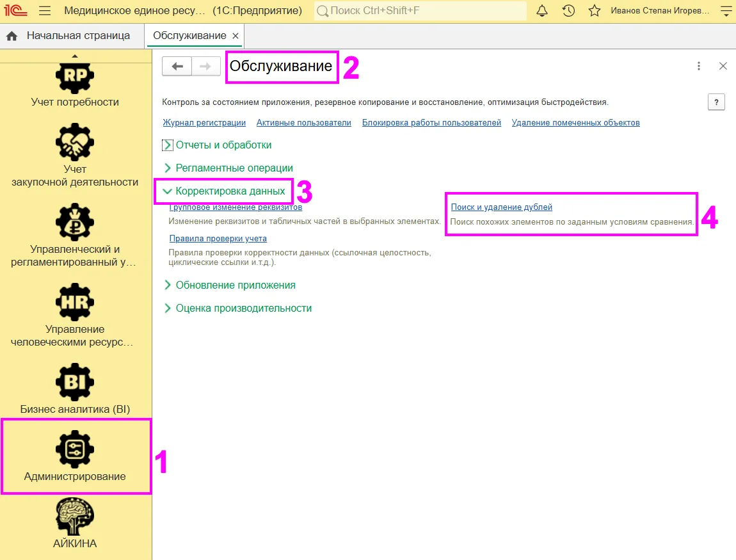Viewport: 736px width, 560px height.
Task: Open Журнал регистрации link
Action: coord(204,122)
